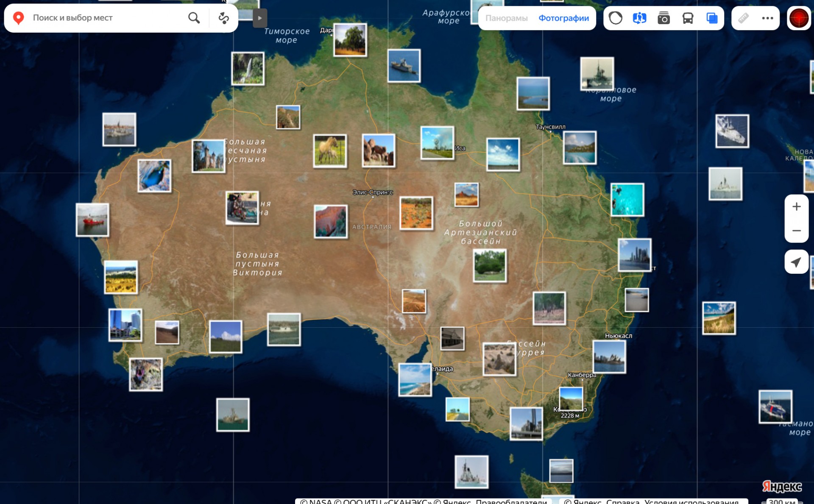Click the Тиморское море label

287,36
